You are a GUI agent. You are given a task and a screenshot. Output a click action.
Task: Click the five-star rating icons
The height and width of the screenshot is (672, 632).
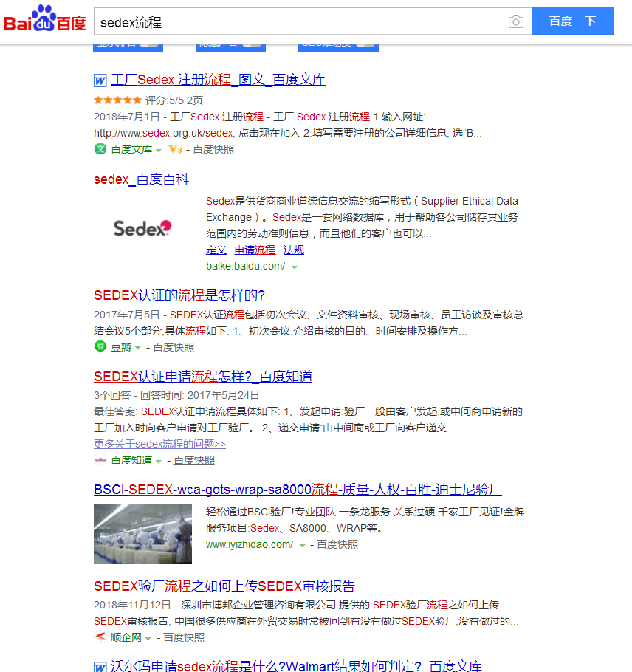pyautogui.click(x=117, y=100)
